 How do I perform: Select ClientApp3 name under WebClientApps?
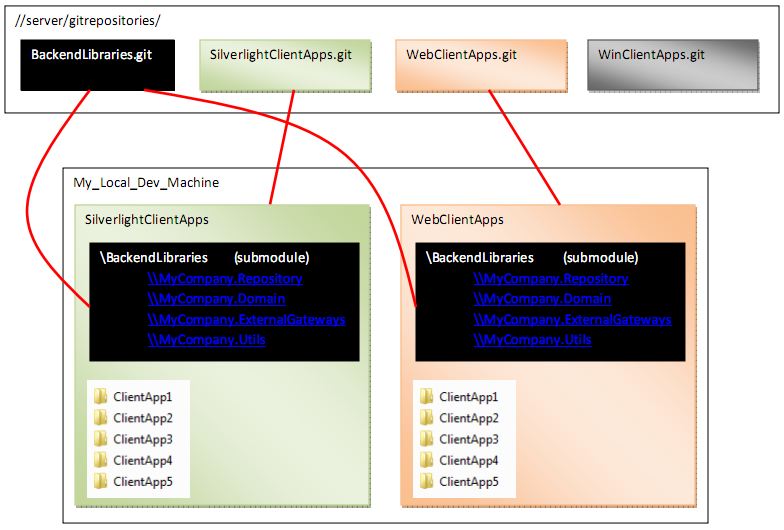469,440
